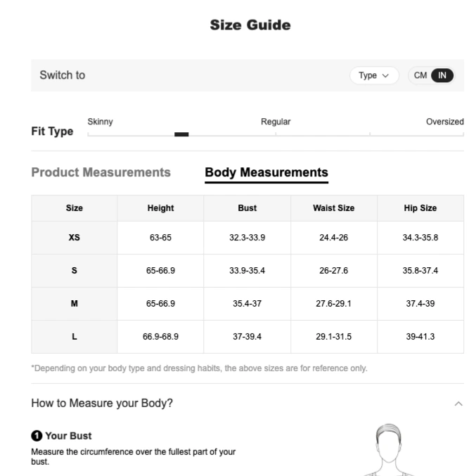The width and height of the screenshot is (476, 476).
Task: Select the S size row header
Action: tap(74, 271)
